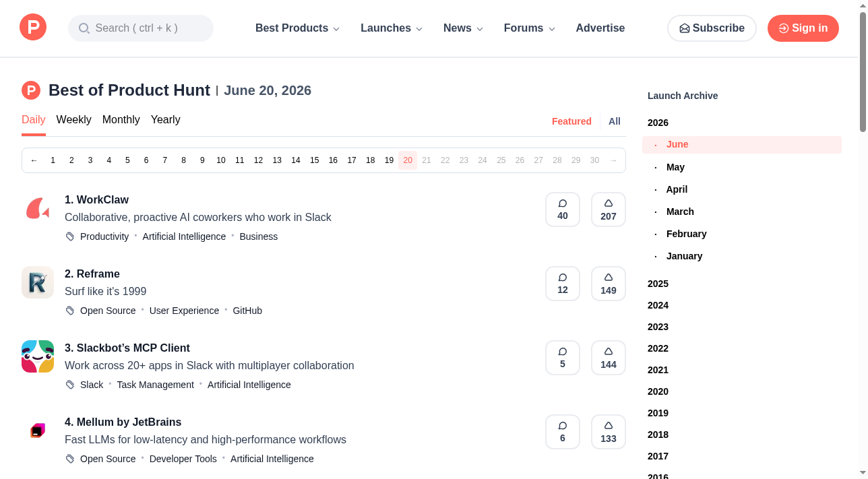
Task: Select January in Launch Archive
Action: 685,256
